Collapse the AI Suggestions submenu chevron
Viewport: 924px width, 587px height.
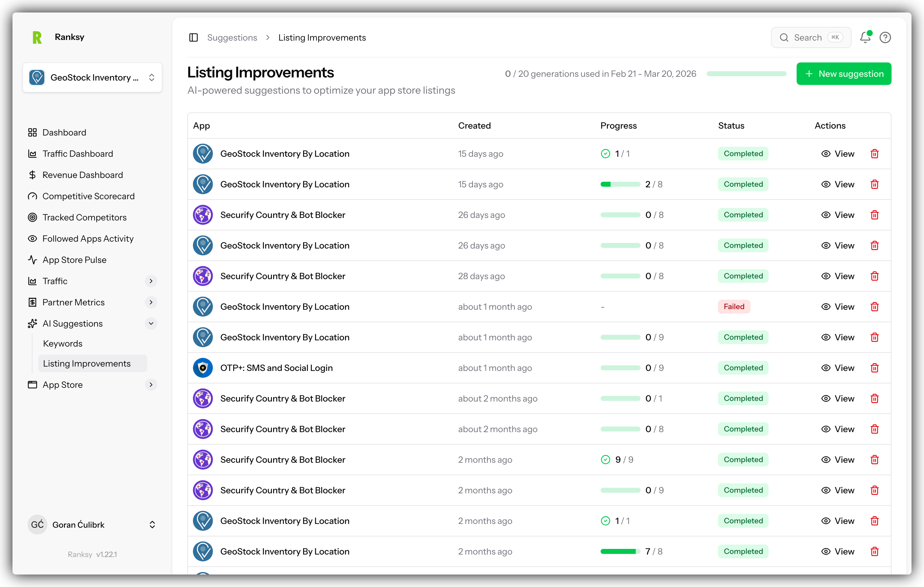151,324
